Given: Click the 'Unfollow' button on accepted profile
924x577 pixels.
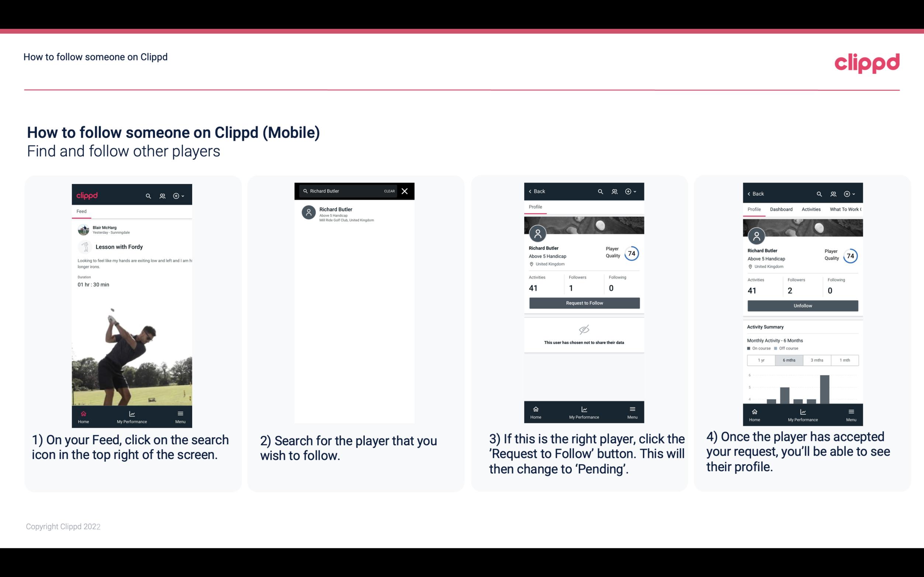Looking at the screenshot, I should coord(802,305).
